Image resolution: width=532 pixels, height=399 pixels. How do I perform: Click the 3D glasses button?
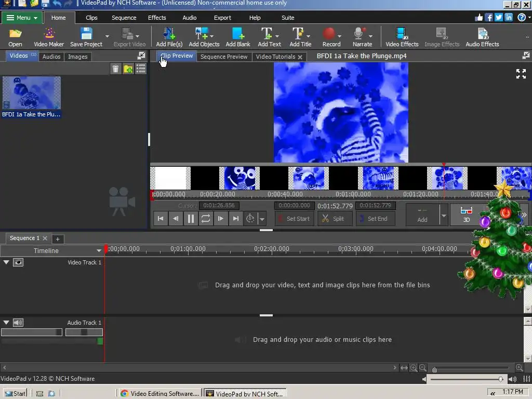coord(467,215)
